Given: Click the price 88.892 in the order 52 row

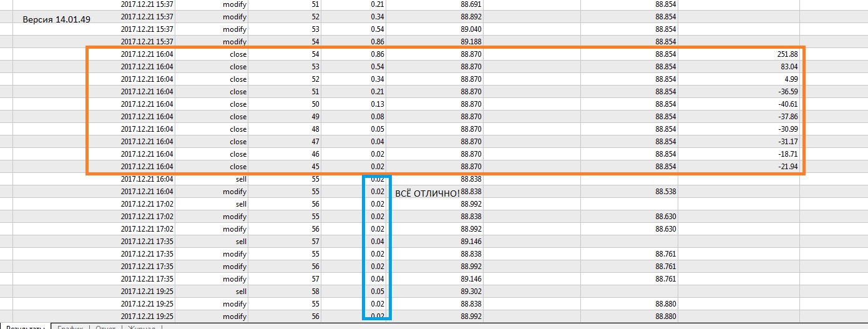Looking at the screenshot, I should [x=471, y=17].
